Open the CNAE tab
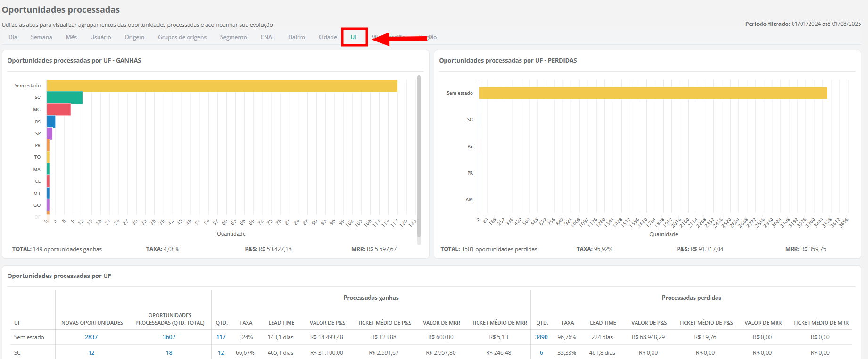 267,37
